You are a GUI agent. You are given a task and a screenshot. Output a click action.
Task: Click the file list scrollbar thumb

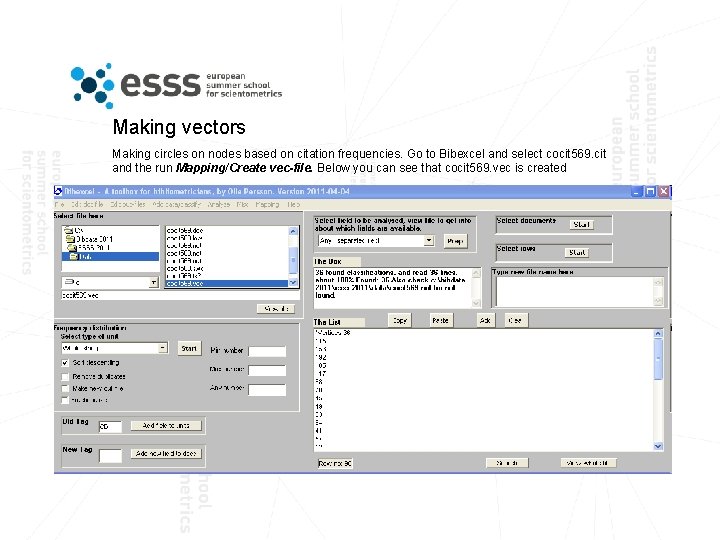[x=293, y=261]
